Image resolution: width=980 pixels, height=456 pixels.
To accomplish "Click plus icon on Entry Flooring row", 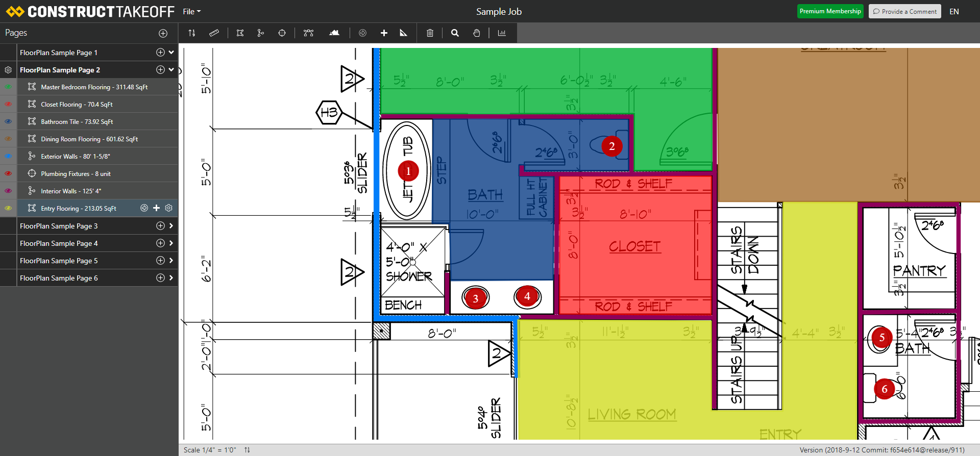I will 157,208.
